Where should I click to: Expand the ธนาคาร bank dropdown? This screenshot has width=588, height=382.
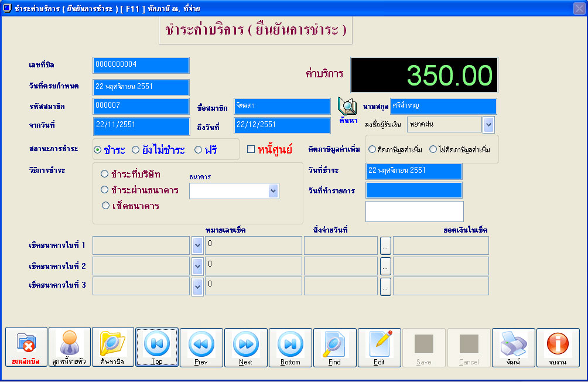pyautogui.click(x=273, y=191)
